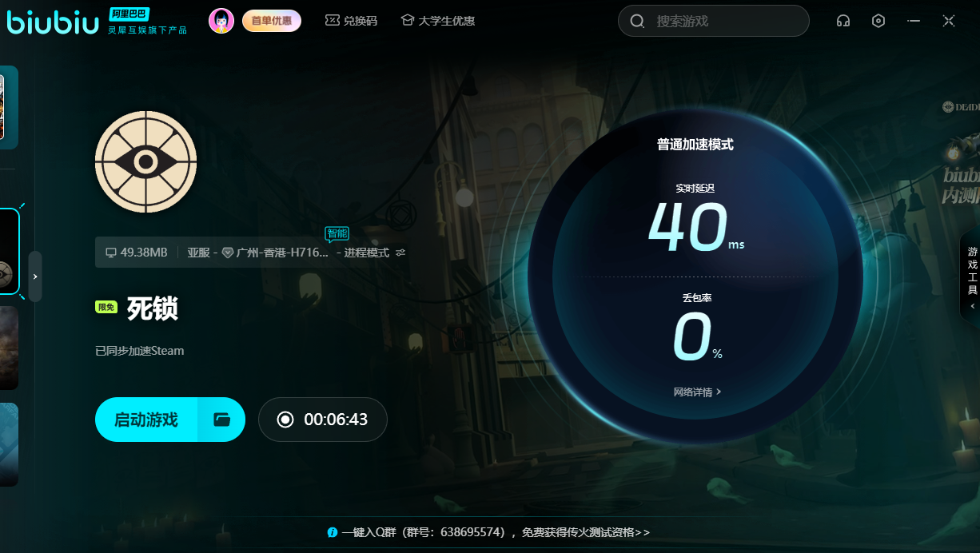This screenshot has height=553, width=980.
Task: Change the 广州-香港 server node
Action: 280,253
